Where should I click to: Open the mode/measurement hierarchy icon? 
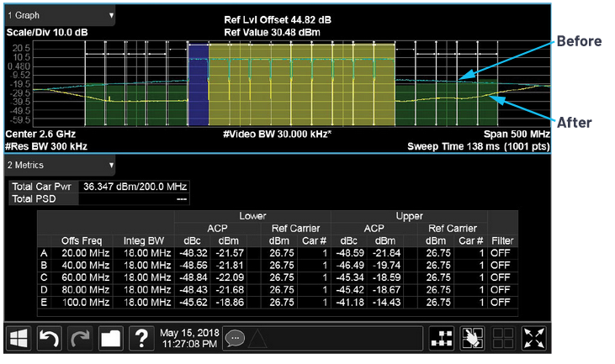442,338
